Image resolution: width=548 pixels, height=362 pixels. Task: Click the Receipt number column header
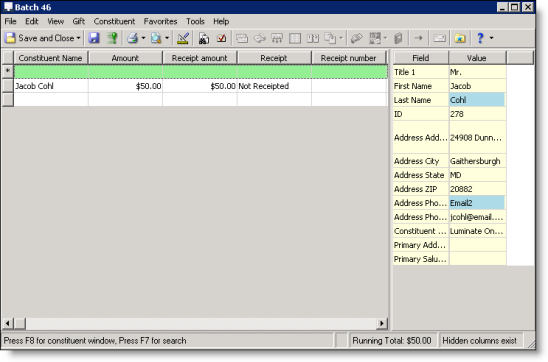point(348,58)
